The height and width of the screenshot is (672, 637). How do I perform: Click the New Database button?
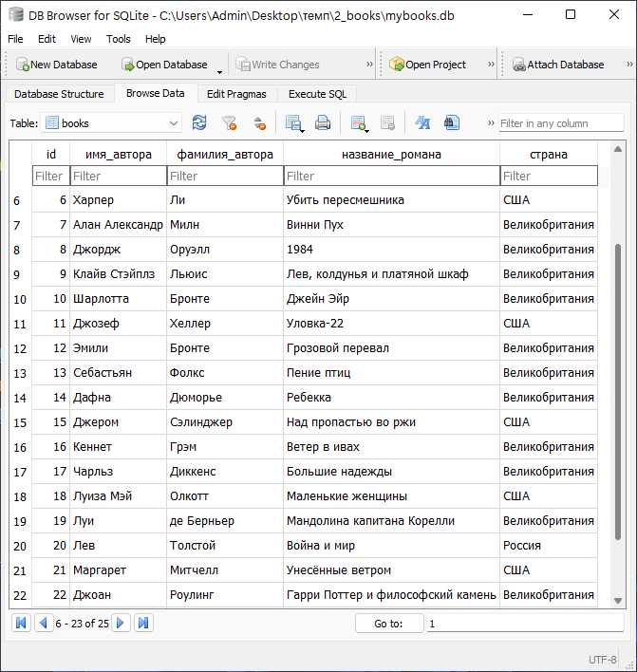pos(57,65)
